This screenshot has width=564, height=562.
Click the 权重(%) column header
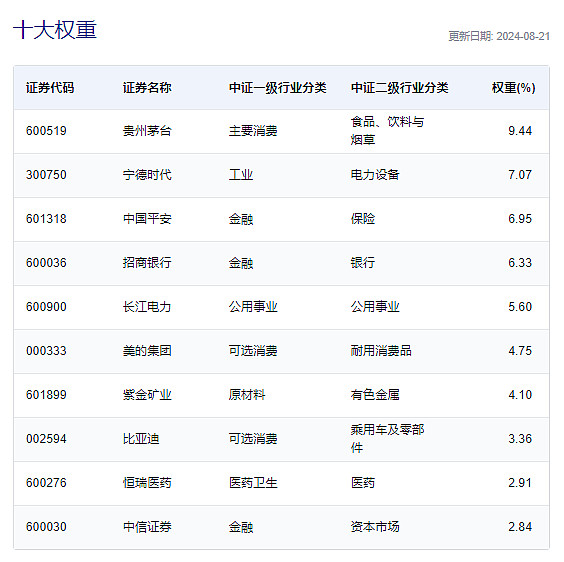point(513,88)
